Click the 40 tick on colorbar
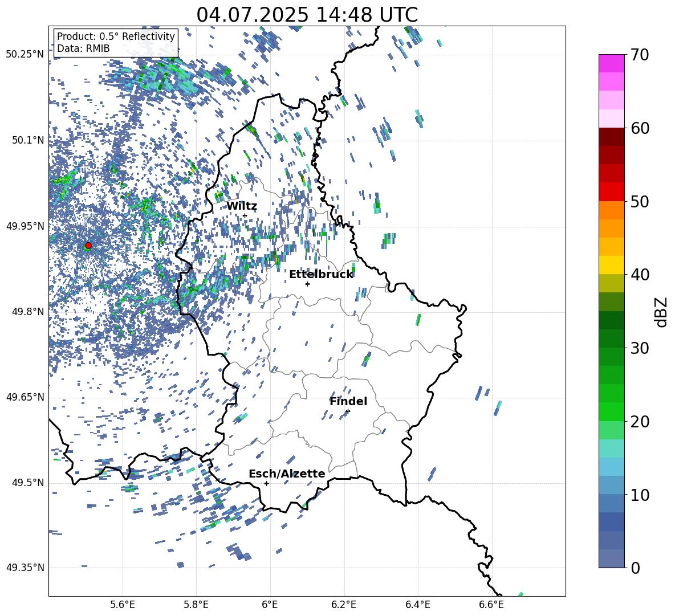This screenshot has width=675, height=616. (x=640, y=275)
